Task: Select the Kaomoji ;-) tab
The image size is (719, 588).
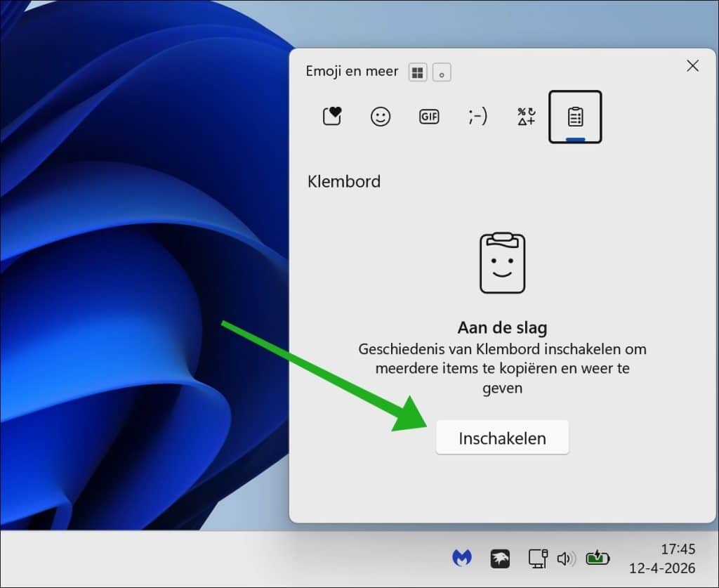Action: point(477,117)
